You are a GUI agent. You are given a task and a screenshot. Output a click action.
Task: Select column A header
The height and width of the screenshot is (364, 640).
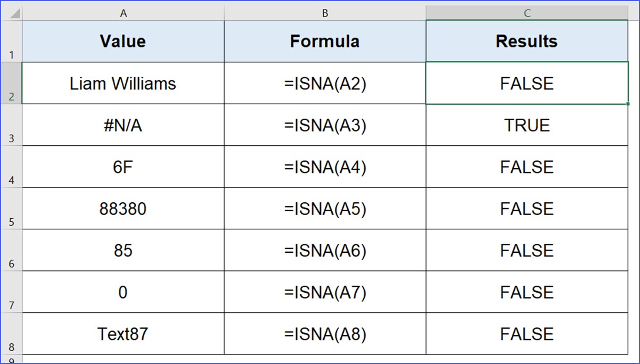(x=123, y=13)
